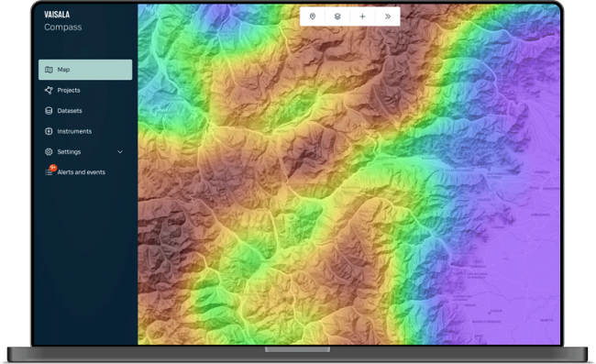Click the plus add button in toolbar

(362, 17)
